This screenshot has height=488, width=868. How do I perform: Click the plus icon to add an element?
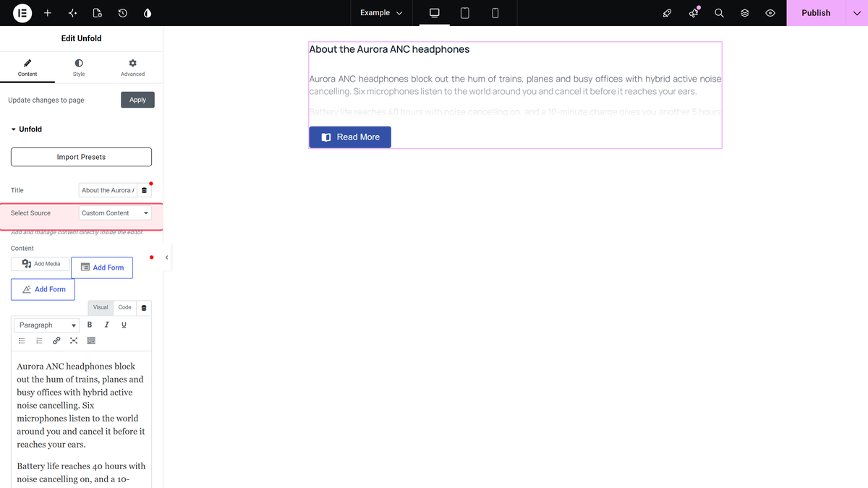(x=48, y=13)
